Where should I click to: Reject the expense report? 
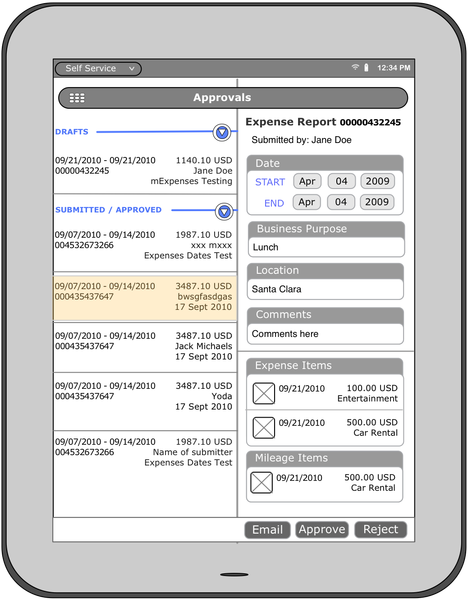click(381, 529)
